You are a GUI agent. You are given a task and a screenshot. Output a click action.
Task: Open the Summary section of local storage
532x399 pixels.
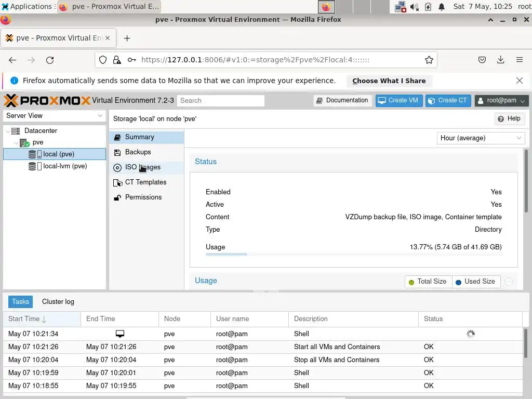click(x=147, y=137)
